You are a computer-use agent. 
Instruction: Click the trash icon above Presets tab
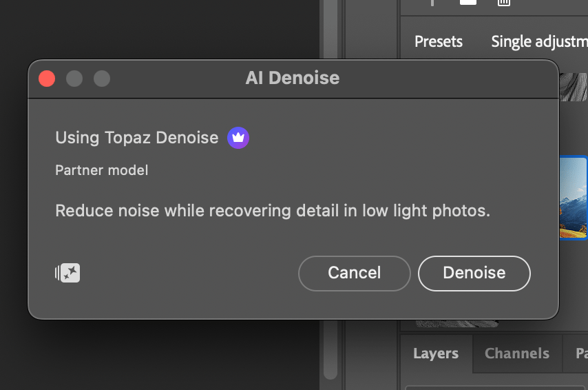[x=504, y=2]
